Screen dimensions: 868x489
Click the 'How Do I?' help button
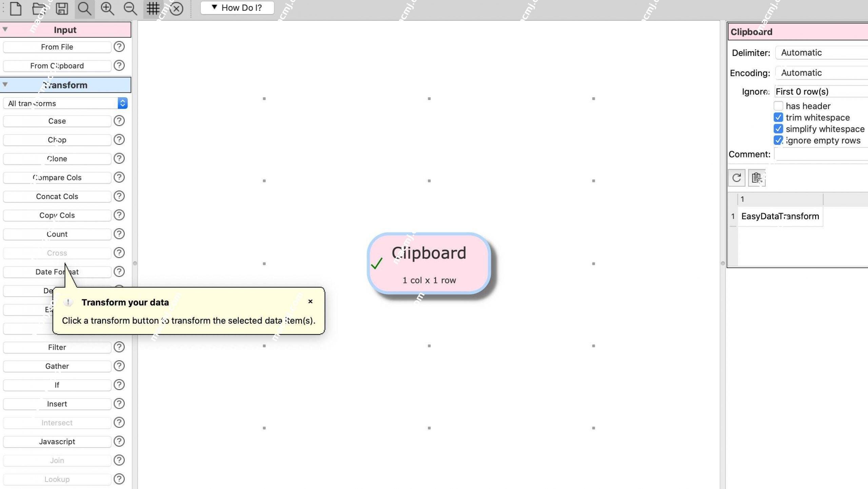click(238, 8)
